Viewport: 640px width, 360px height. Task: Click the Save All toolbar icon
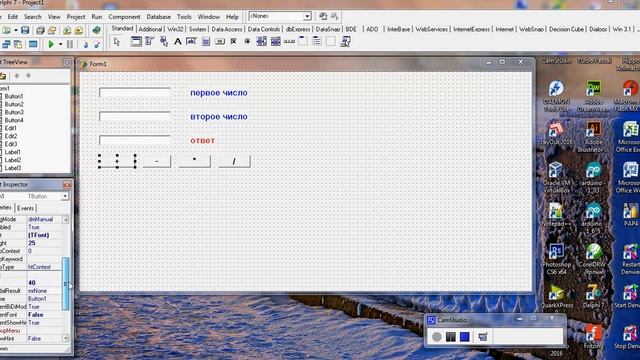(x=40, y=31)
